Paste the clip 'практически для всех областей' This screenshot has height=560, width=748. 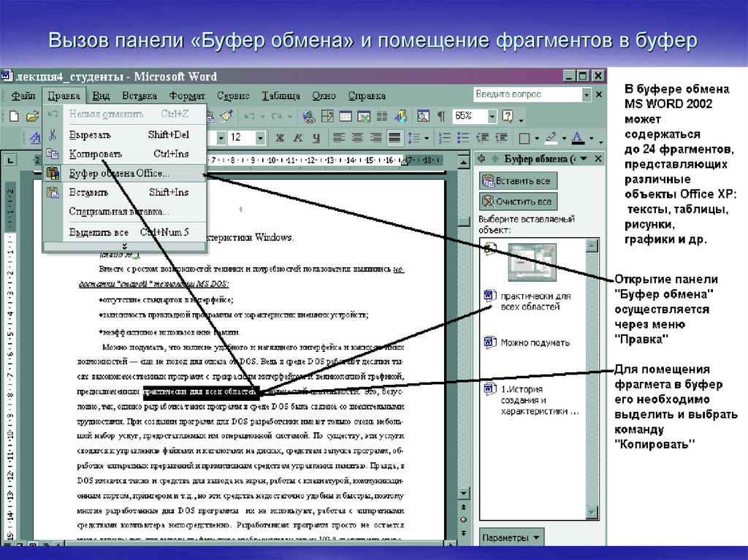coord(533,301)
